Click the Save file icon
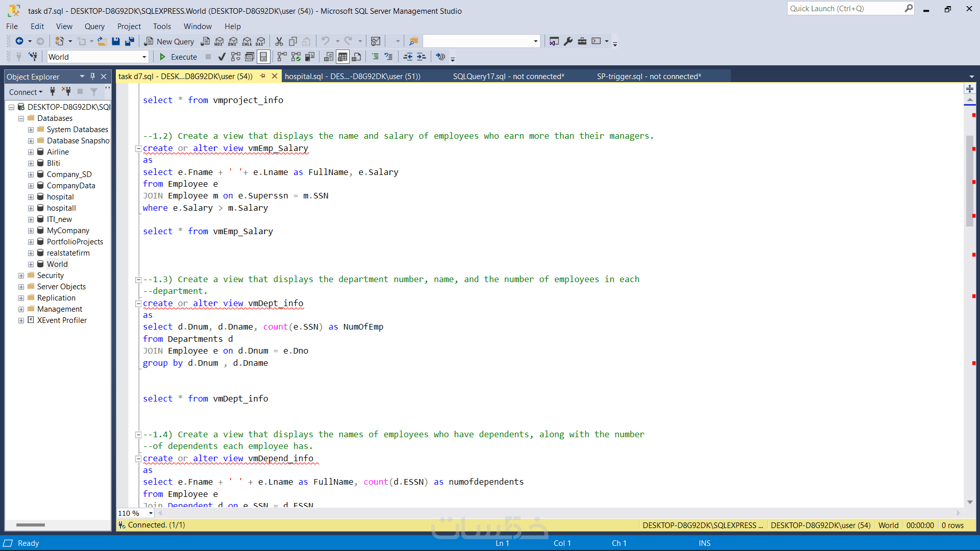This screenshot has height=551, width=980. [116, 41]
